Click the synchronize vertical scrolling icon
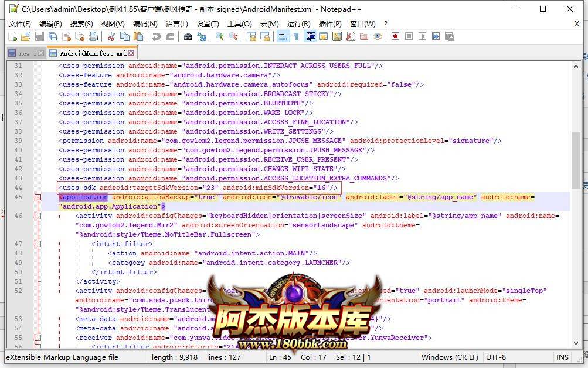 [x=251, y=36]
